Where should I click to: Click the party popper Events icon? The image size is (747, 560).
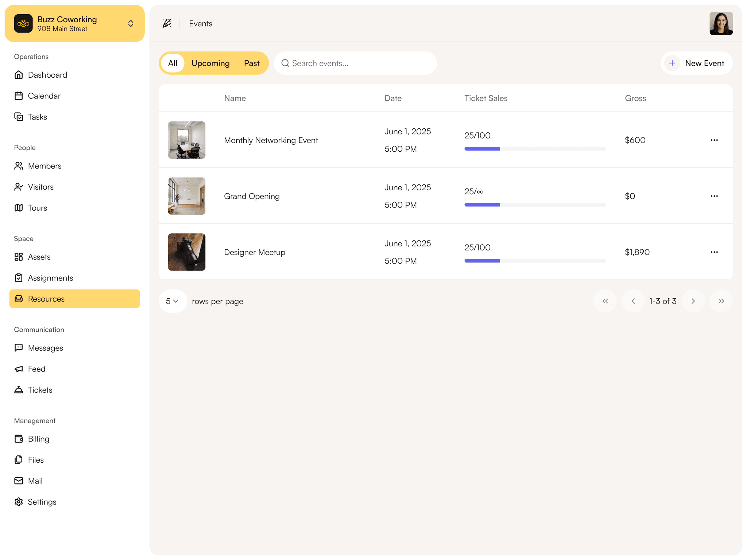[x=167, y=24]
